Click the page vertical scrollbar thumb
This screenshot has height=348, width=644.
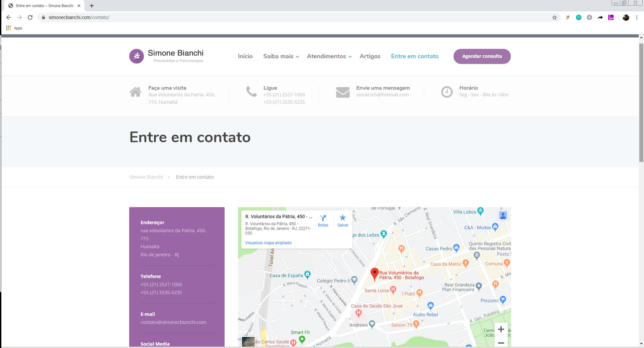pyautogui.click(x=641, y=102)
